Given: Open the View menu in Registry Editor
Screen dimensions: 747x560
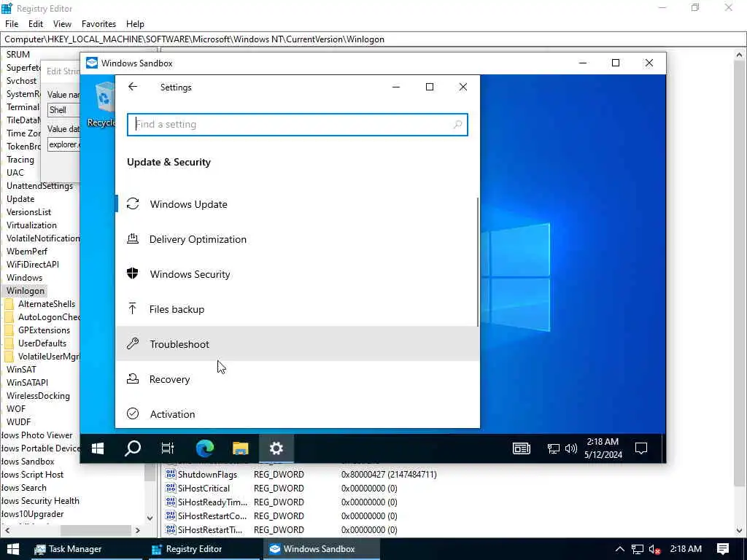Looking at the screenshot, I should click(x=62, y=24).
